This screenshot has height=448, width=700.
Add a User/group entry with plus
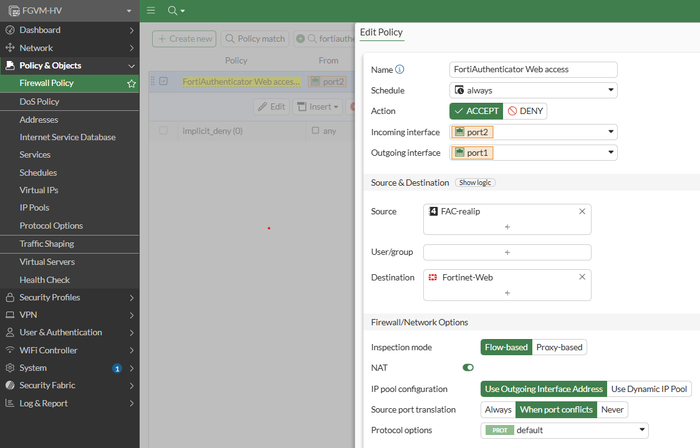507,252
